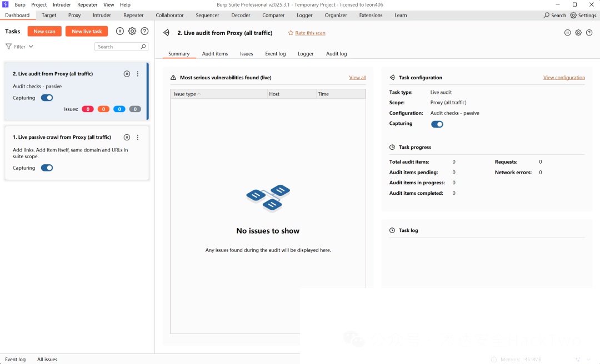600x364 pixels.
Task: Open the Issues sub-tab
Action: 247,54
